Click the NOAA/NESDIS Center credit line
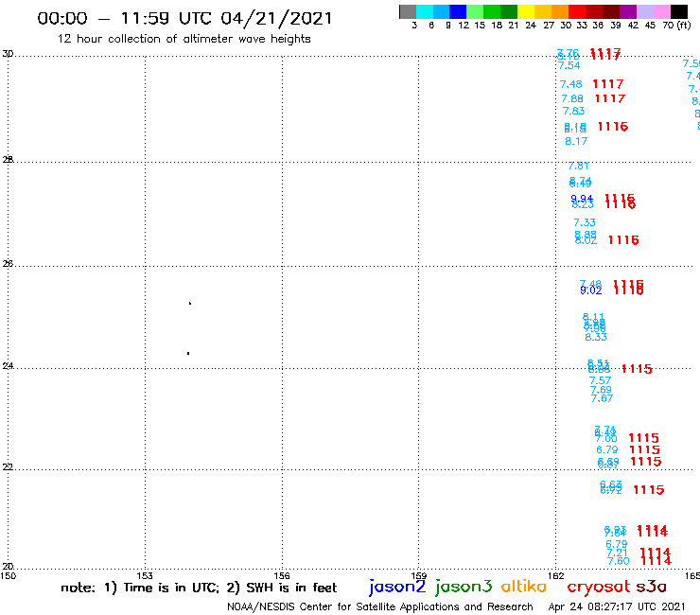 [x=380, y=607]
